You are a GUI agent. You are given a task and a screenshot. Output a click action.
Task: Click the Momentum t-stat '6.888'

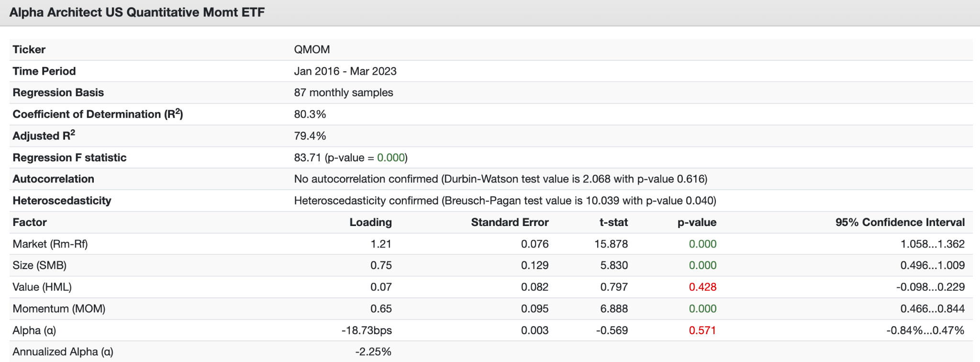pyautogui.click(x=614, y=309)
